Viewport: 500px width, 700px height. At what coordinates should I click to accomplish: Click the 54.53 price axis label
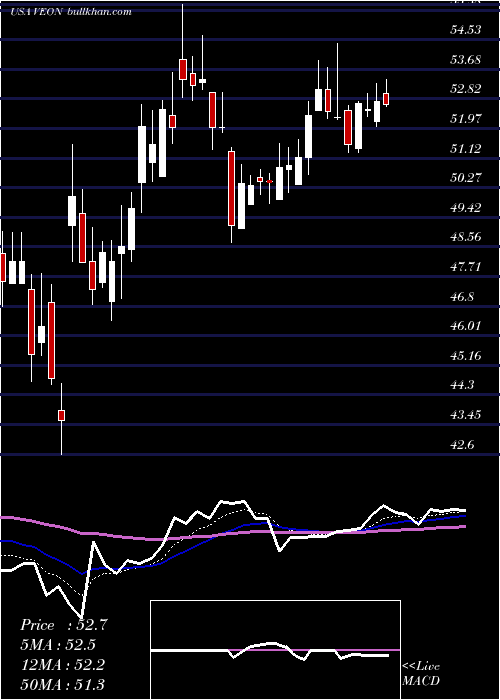pos(466,30)
